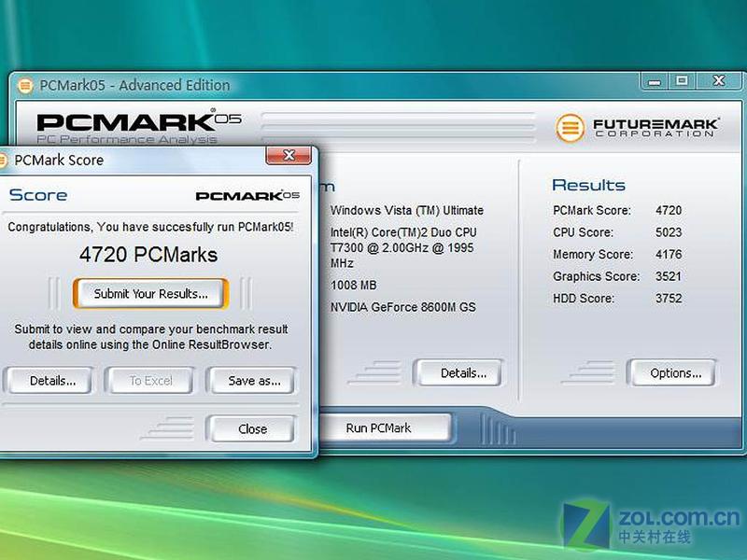Click PCMARK05 logo in Score dialog
The width and height of the screenshot is (747, 560).
247,195
